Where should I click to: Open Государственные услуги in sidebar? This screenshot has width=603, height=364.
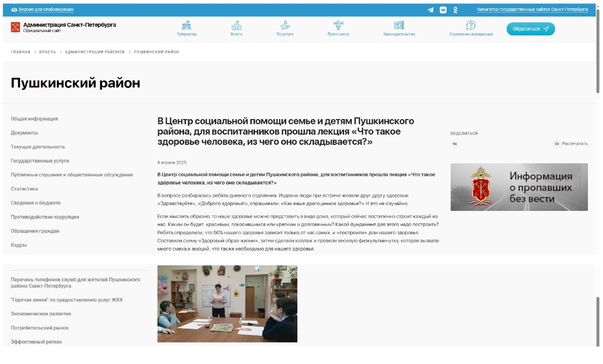[40, 161]
